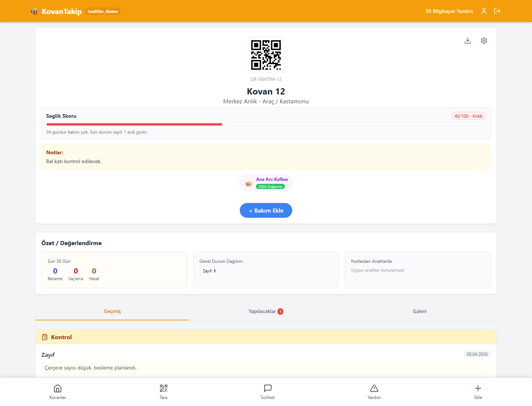Image resolution: width=532 pixels, height=406 pixels.
Task: Click the Zayıf record title
Action: (48, 355)
